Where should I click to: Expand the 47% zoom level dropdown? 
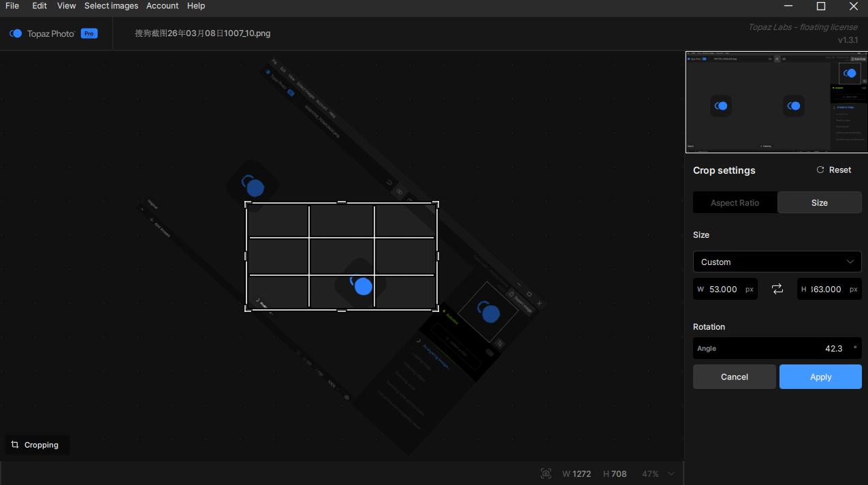(x=671, y=473)
